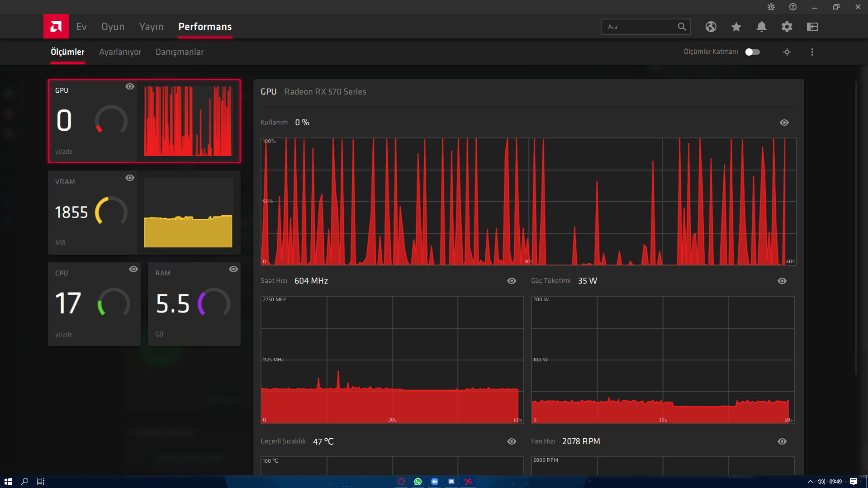Open Windows Start menu
Viewport: 868px width, 488px height.
click(x=8, y=482)
